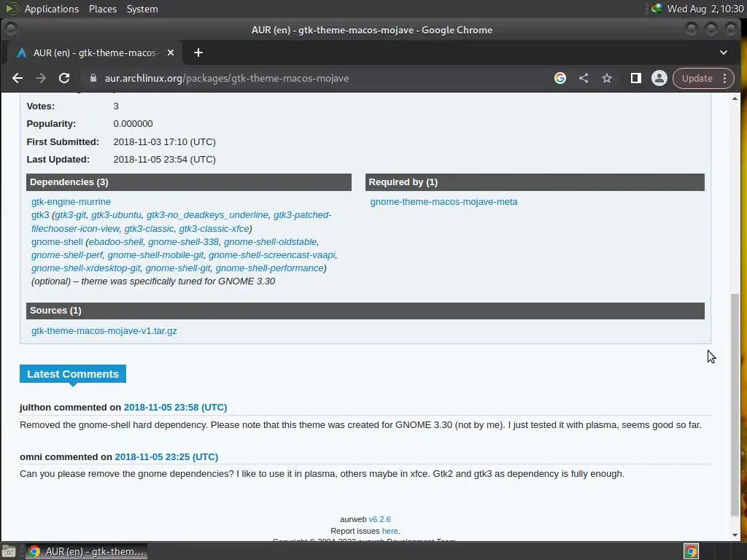Click the scrollbar down arrow

(x=735, y=535)
